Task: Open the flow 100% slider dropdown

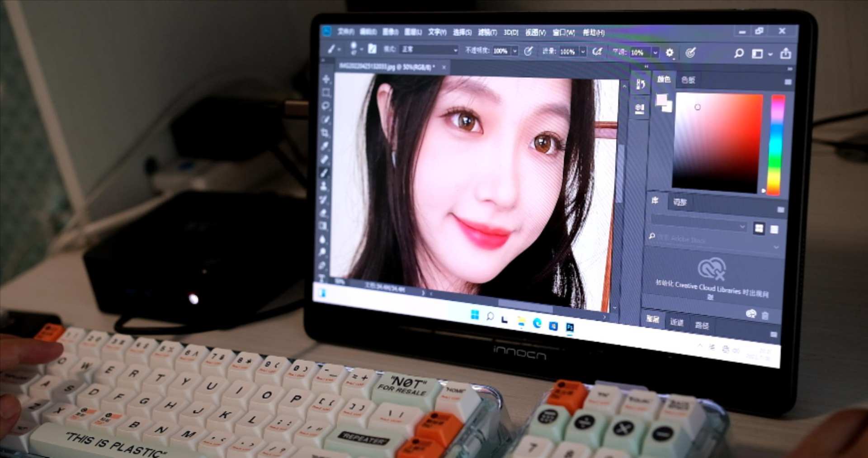Action: 583,52
